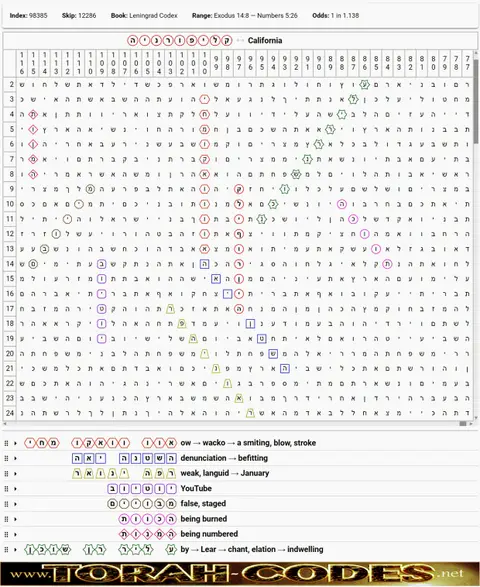The image size is (480, 587).
Task: Click column header 97
Action: click(x=239, y=63)
